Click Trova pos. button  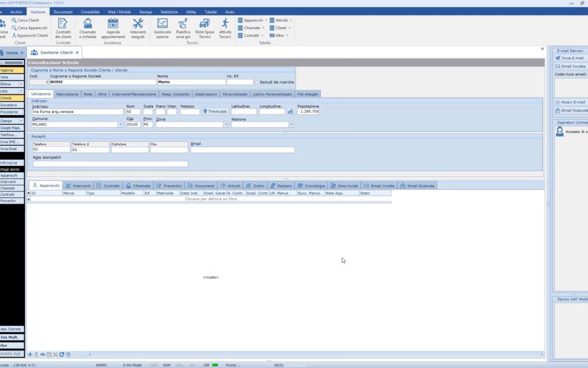215,112
